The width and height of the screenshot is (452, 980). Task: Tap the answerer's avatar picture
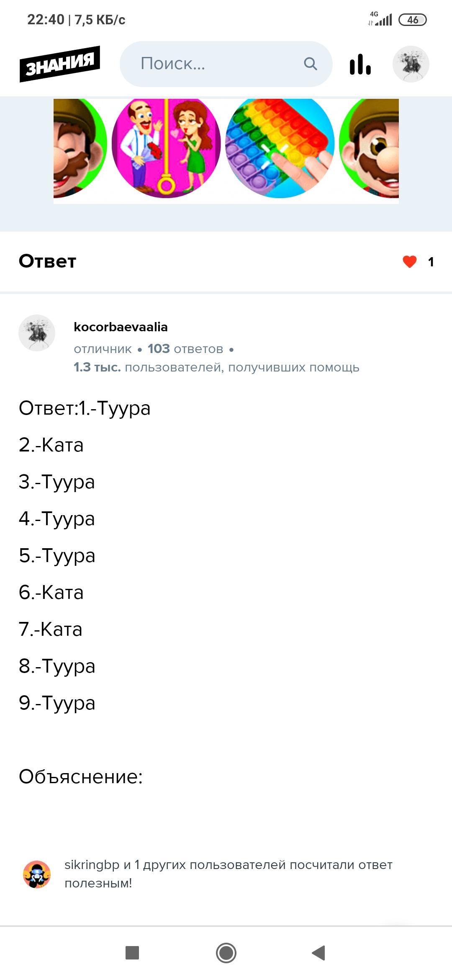[37, 333]
